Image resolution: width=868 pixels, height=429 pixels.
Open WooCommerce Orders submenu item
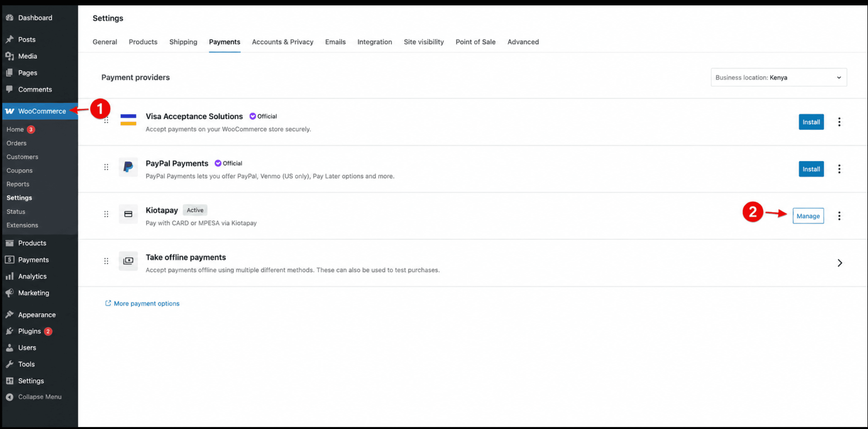pos(16,143)
